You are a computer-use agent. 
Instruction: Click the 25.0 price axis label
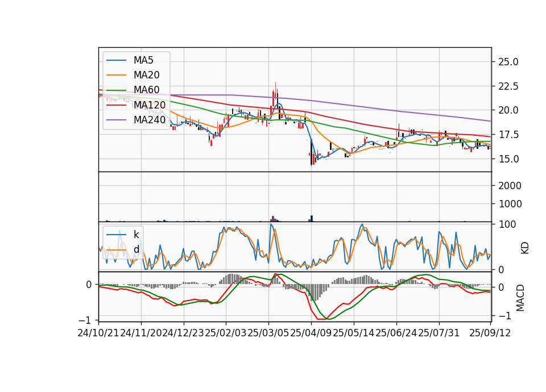point(508,62)
